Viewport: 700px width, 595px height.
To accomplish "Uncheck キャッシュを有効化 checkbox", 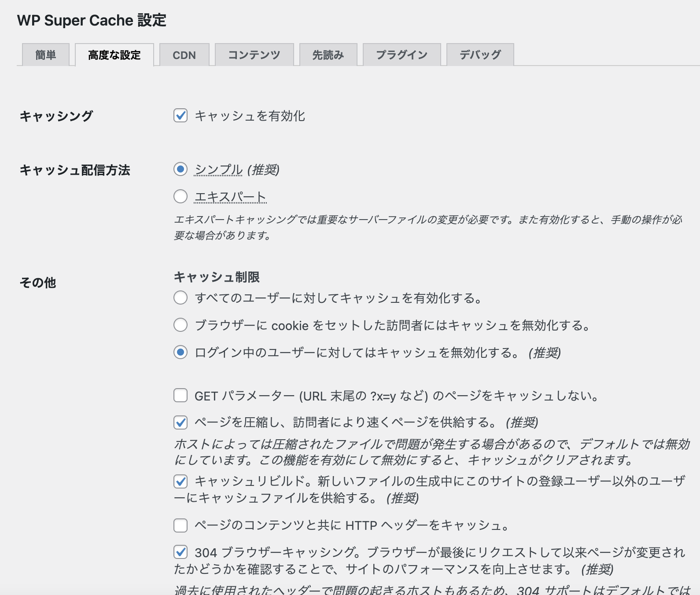I will 181,116.
